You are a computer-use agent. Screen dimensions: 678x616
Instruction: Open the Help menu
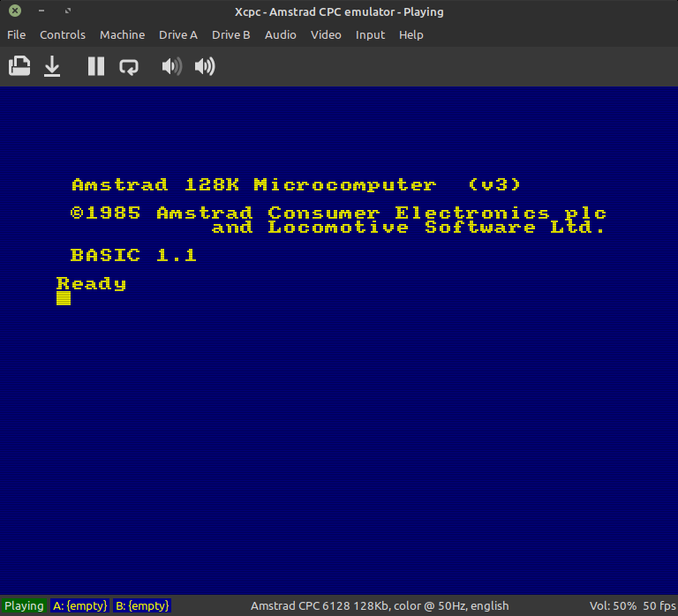click(x=411, y=35)
